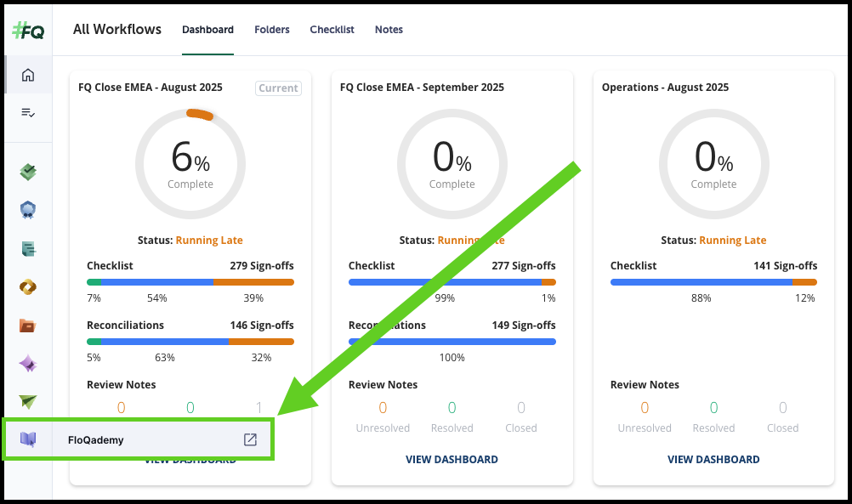
Task: Click the FloQademy book icon
Action: [x=28, y=439]
